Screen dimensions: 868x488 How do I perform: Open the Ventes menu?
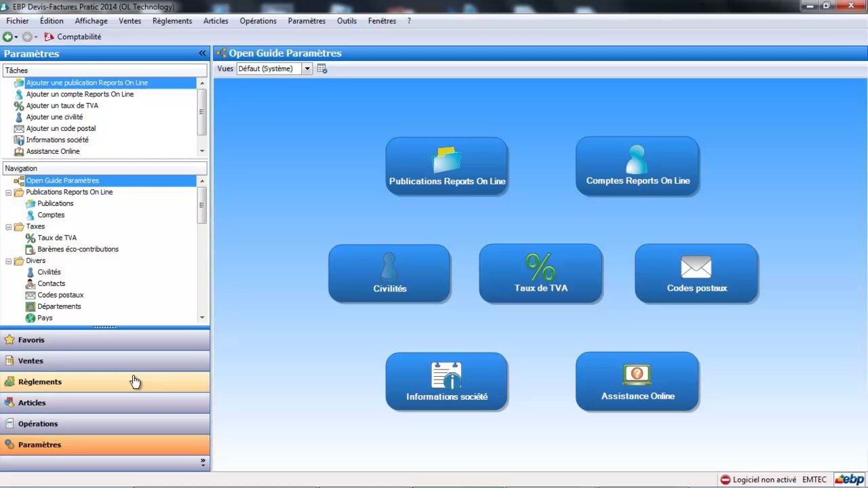coord(130,21)
